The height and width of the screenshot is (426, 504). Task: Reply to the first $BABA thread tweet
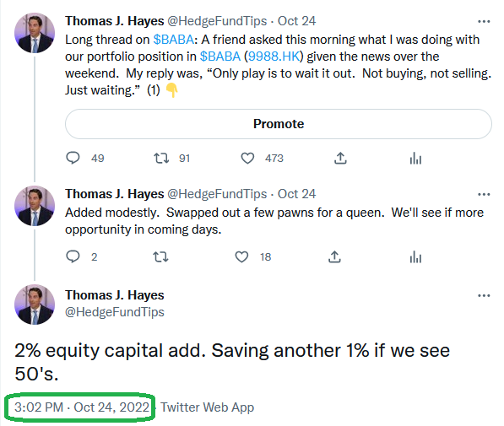73,158
